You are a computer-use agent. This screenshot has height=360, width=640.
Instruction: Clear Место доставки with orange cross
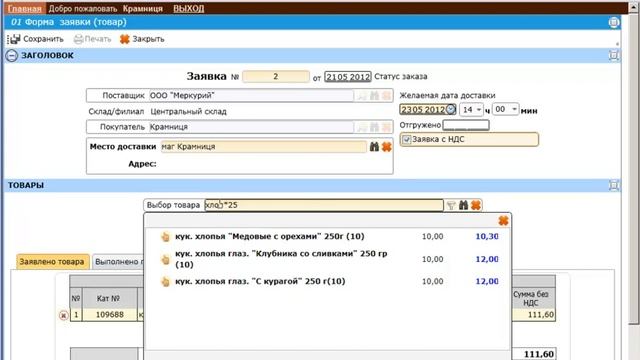[386, 147]
